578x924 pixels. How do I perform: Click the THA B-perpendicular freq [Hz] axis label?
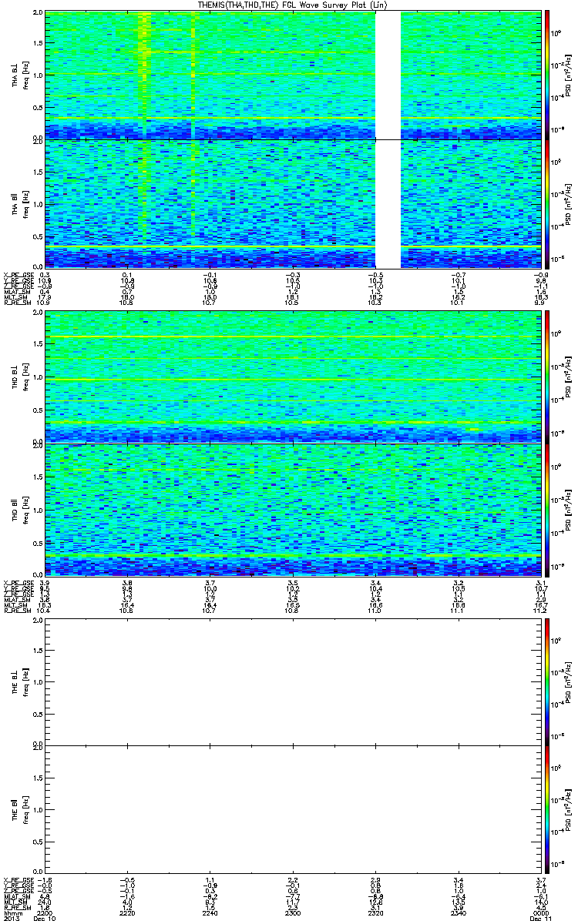25,75
